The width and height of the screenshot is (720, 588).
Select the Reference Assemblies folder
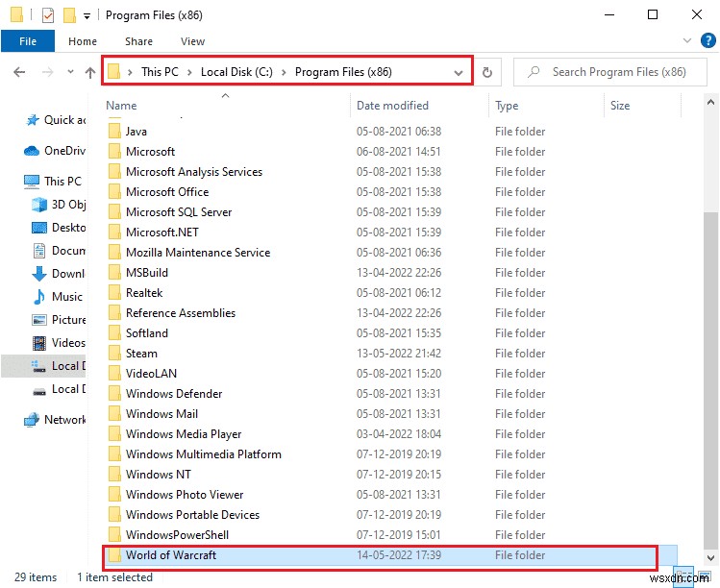point(181,313)
